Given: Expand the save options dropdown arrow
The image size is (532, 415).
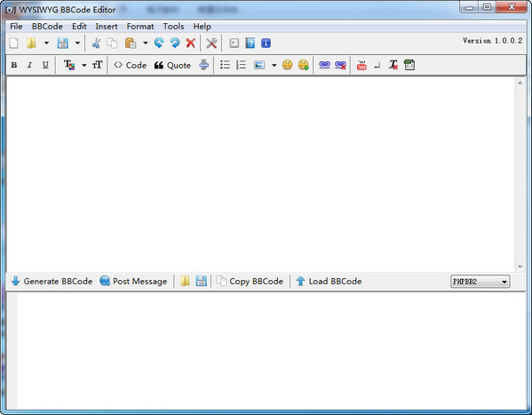Looking at the screenshot, I should (x=77, y=44).
